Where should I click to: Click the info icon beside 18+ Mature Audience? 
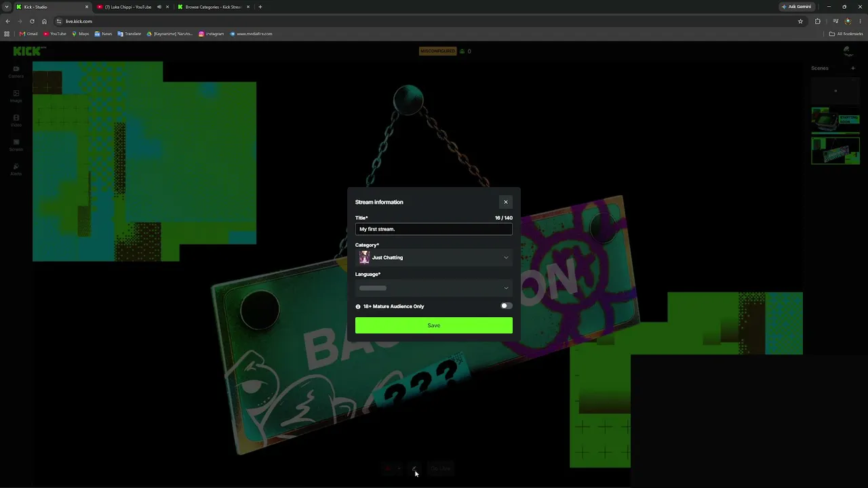[x=358, y=306]
